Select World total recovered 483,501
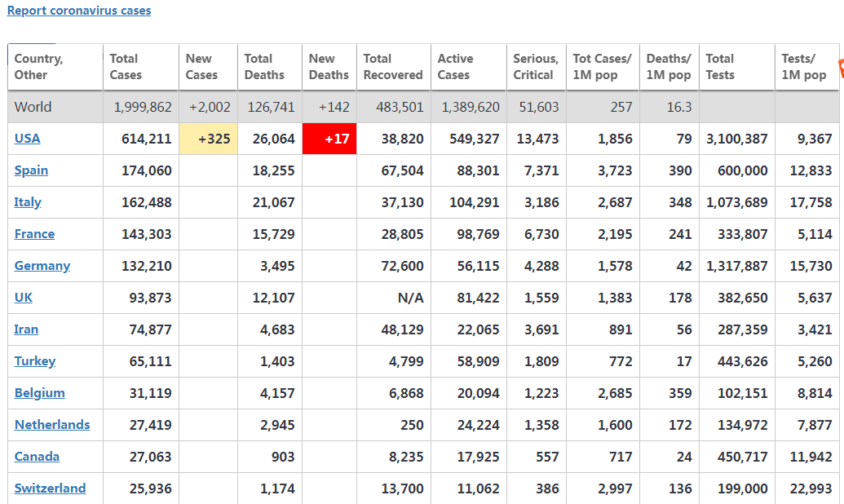 394,107
